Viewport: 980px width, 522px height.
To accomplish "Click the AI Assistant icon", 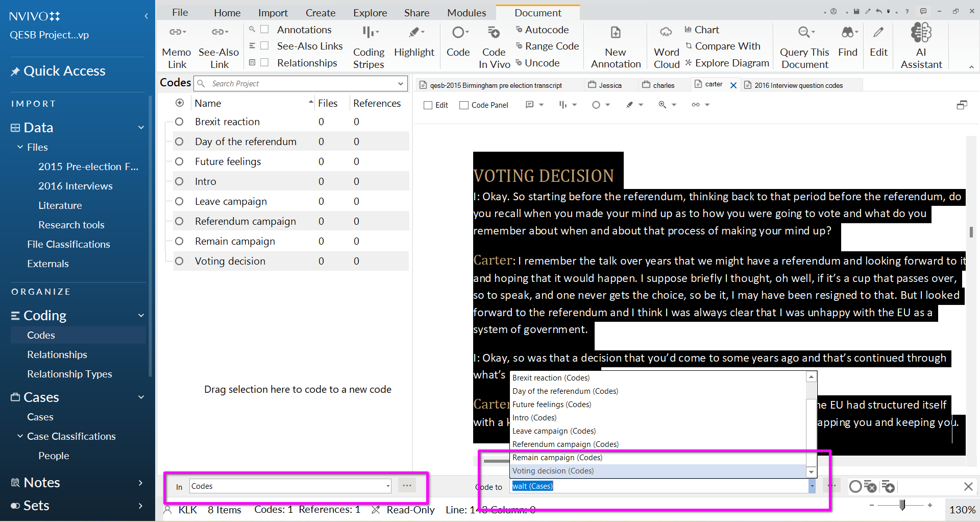I will pyautogui.click(x=921, y=33).
